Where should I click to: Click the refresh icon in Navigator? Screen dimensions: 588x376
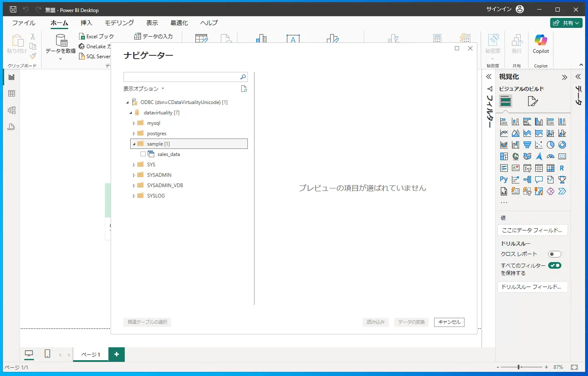click(x=244, y=89)
